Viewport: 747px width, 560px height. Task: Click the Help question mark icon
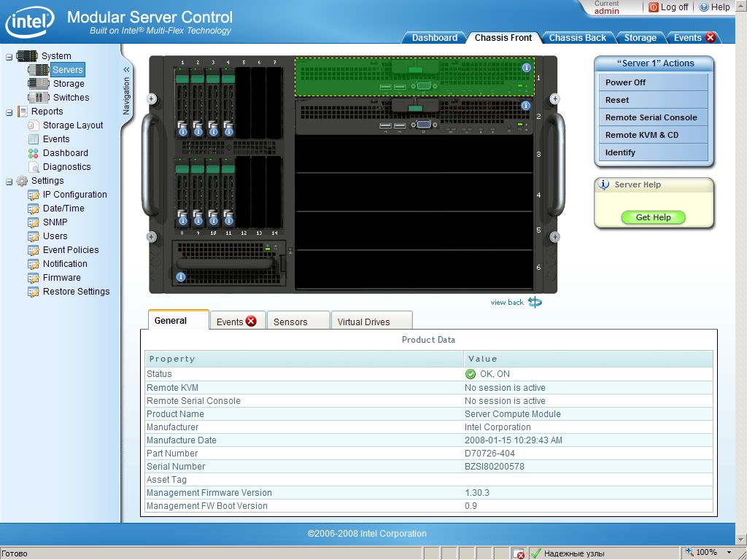(704, 7)
